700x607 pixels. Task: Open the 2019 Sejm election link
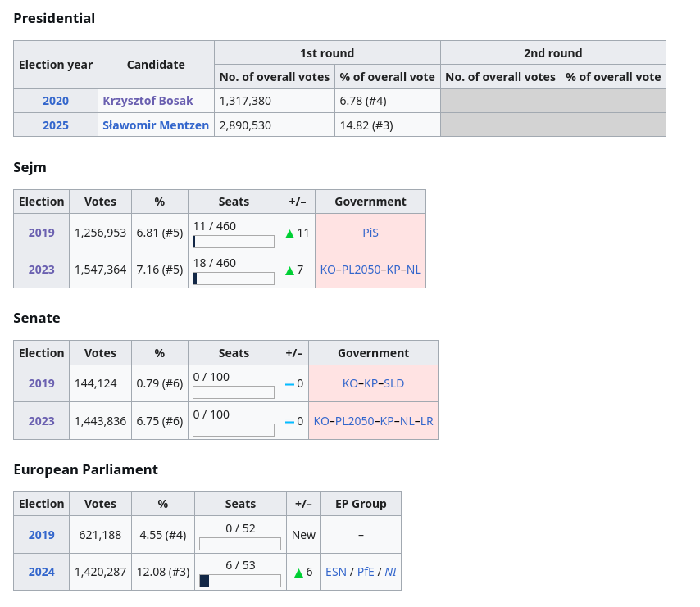(42, 233)
